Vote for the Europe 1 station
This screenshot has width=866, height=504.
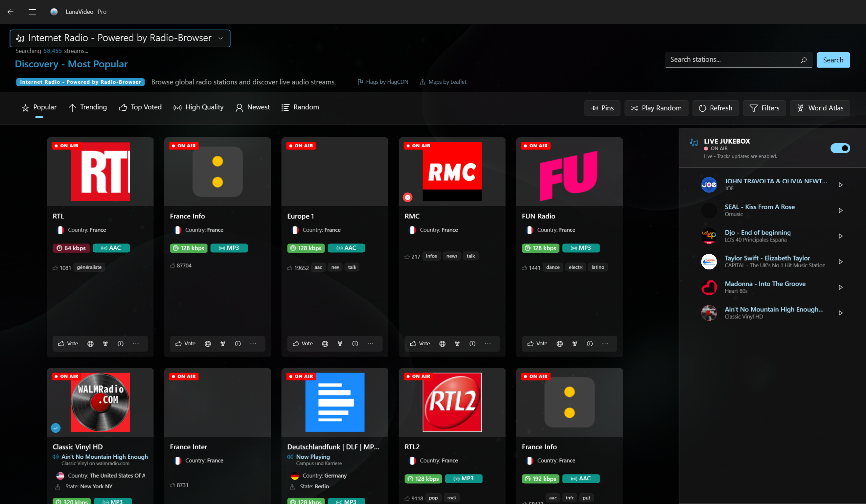pyautogui.click(x=303, y=343)
